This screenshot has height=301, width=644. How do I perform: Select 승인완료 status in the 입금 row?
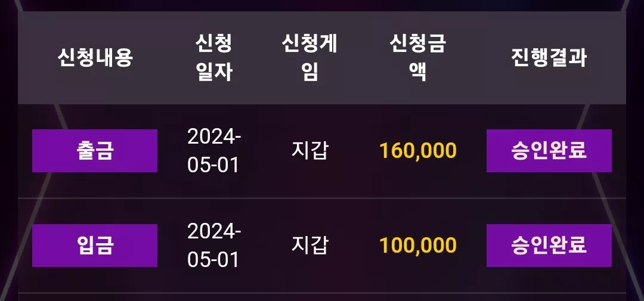click(549, 246)
